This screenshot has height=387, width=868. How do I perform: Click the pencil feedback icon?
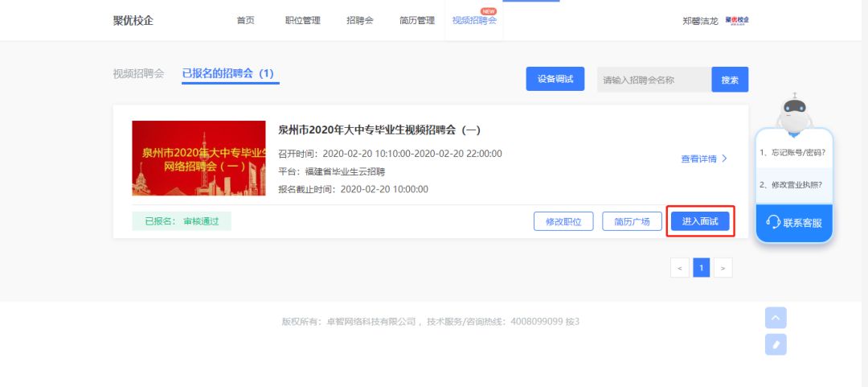(776, 345)
